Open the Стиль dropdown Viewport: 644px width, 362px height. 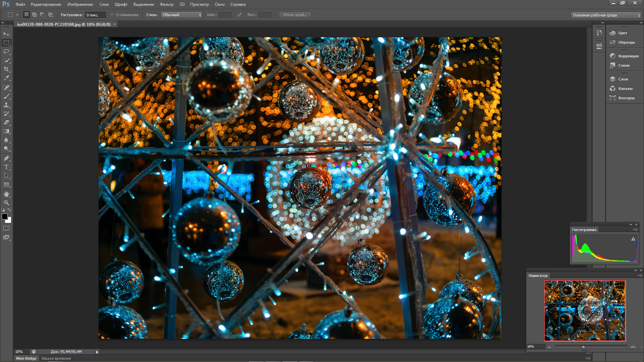pyautogui.click(x=181, y=15)
